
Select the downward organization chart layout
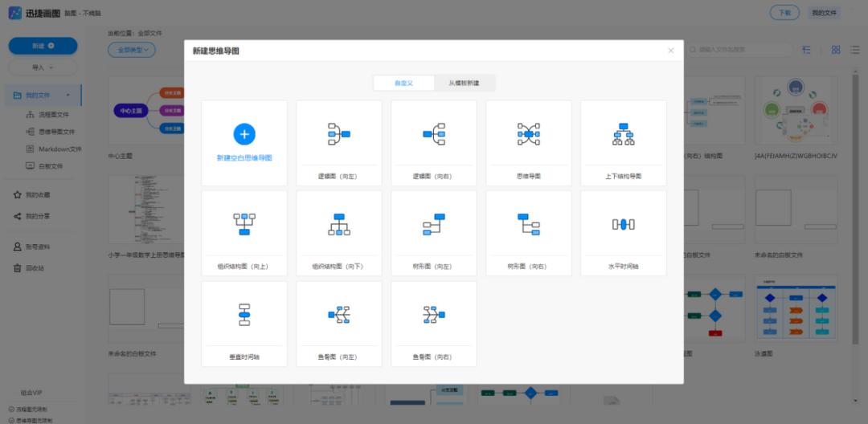pyautogui.click(x=339, y=232)
